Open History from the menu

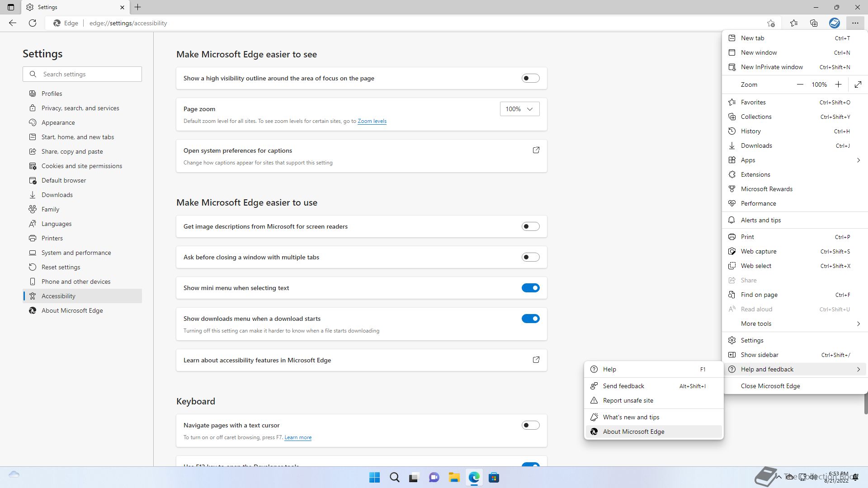(794, 131)
